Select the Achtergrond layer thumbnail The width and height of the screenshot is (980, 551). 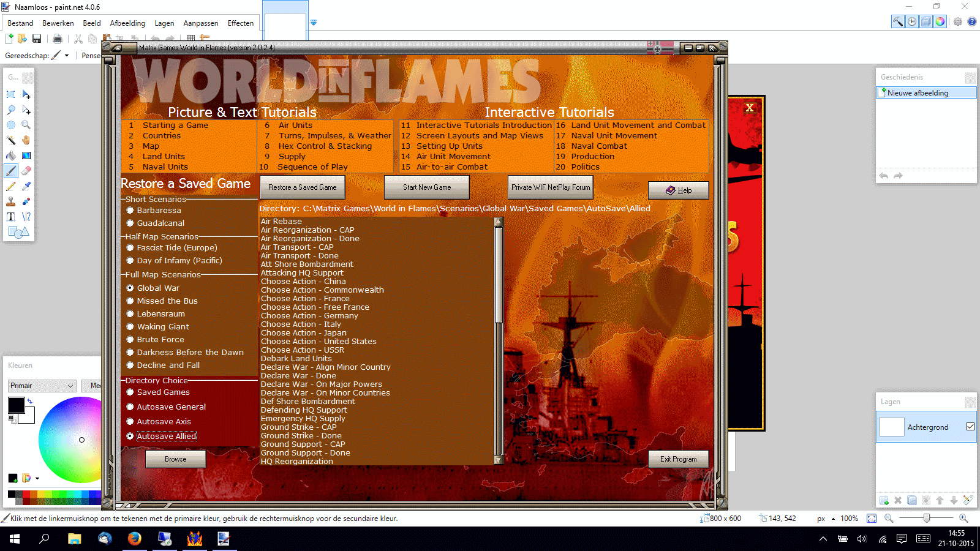(x=892, y=427)
